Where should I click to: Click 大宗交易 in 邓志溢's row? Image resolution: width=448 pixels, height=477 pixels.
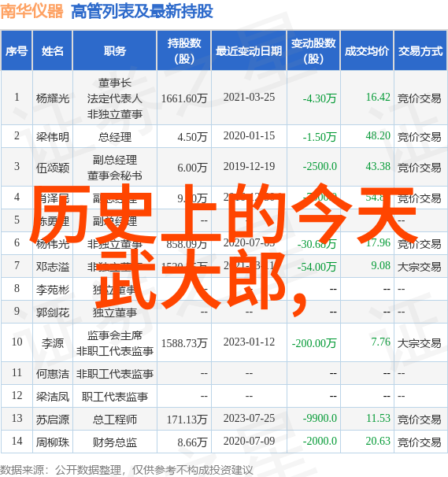click(x=420, y=267)
